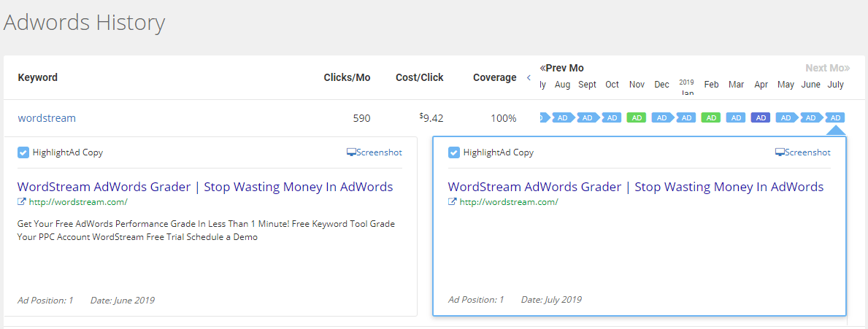Click Date: July 2019 text
Viewport: 868px width, 329px height.
pyautogui.click(x=551, y=300)
